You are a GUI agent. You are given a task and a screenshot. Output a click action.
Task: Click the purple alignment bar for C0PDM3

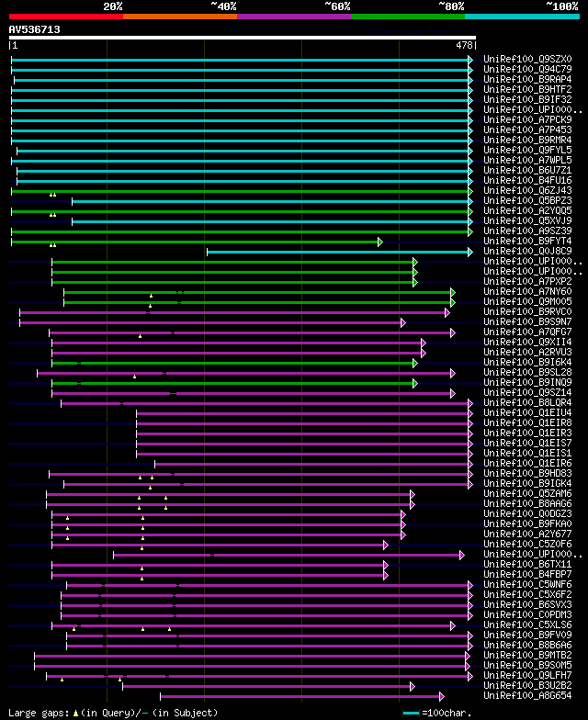[x=265, y=615]
